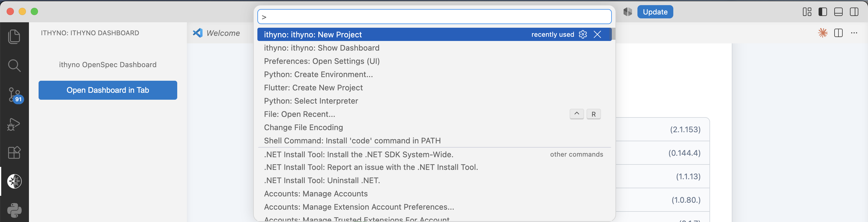Open the Run and Debug view

pyautogui.click(x=14, y=124)
